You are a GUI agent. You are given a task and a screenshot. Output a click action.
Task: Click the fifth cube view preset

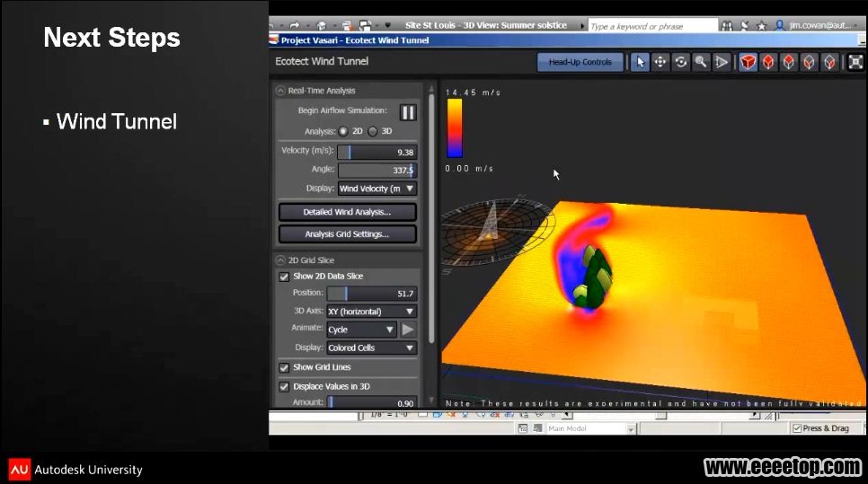[x=829, y=62]
